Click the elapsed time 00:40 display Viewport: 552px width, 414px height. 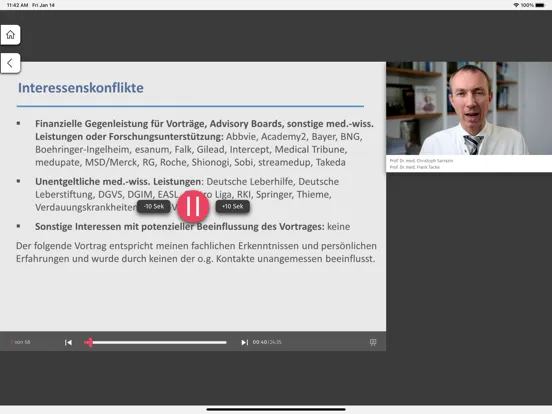[x=260, y=342]
